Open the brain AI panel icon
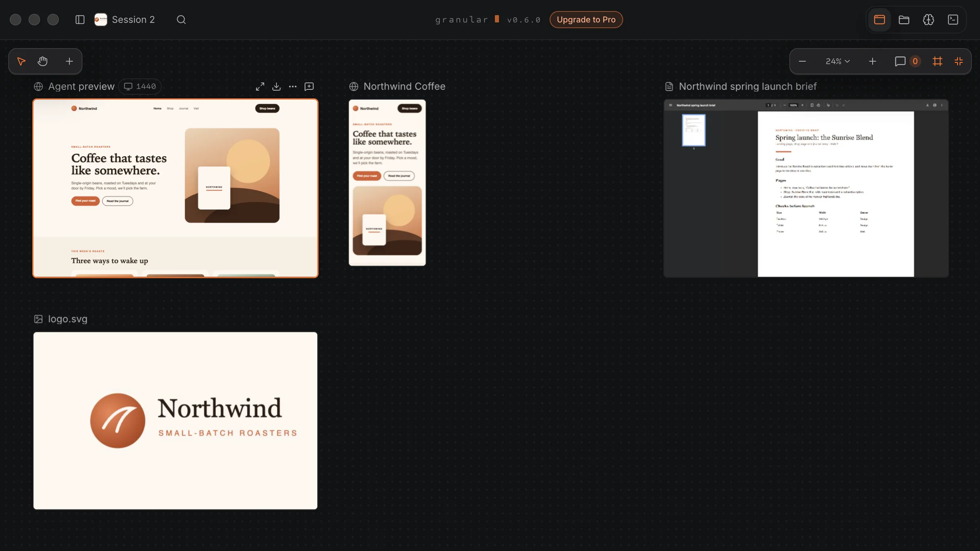Screen dimensions: 980x551 click(x=929, y=20)
